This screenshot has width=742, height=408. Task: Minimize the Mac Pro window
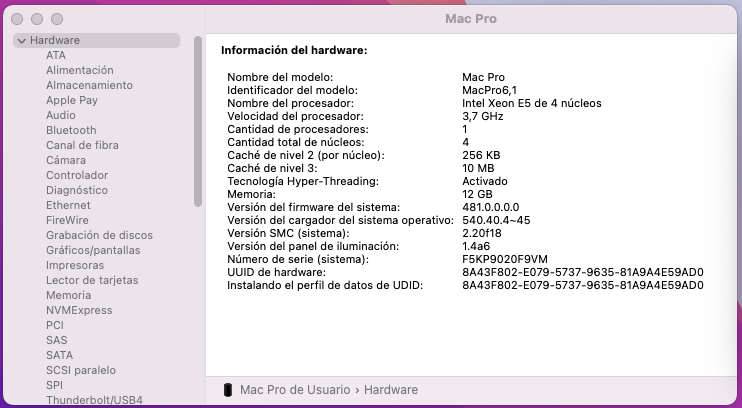(x=37, y=19)
